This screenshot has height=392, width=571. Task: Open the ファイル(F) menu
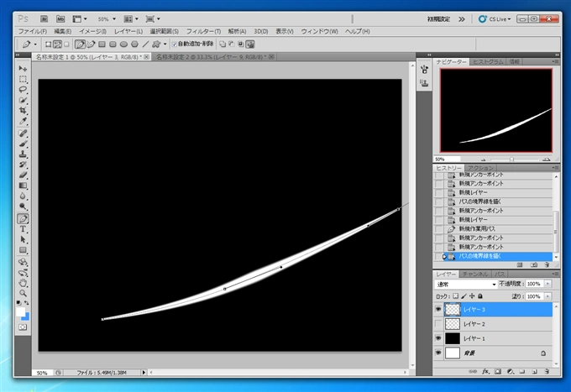tap(33, 31)
